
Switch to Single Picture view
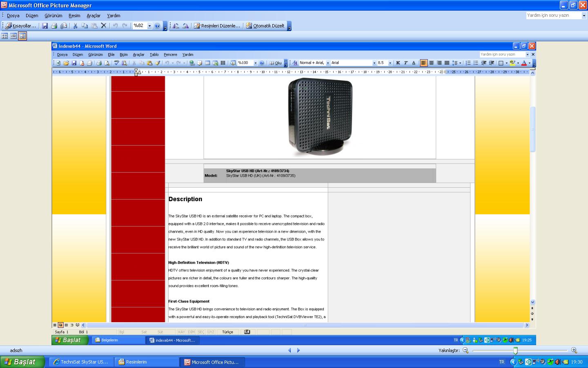(x=22, y=36)
